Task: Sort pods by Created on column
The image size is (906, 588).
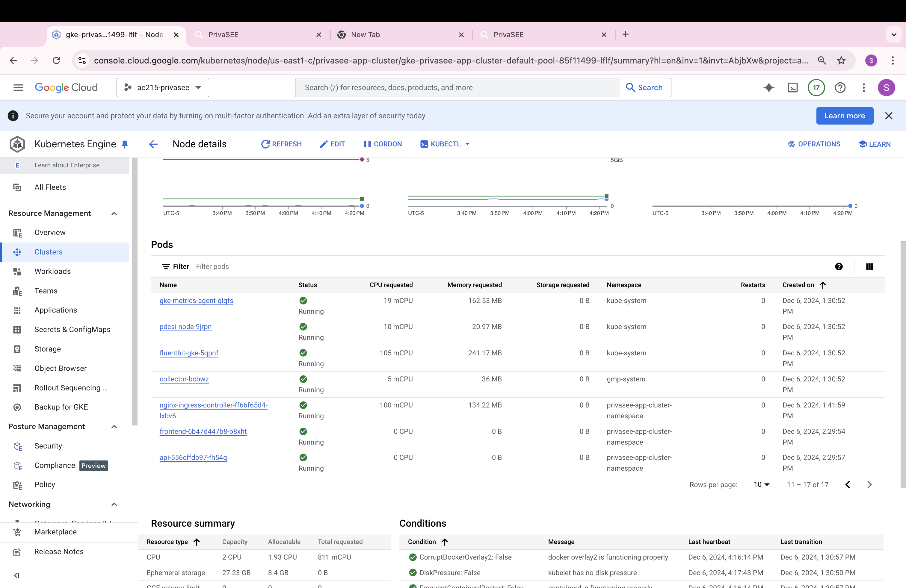Action: (804, 285)
